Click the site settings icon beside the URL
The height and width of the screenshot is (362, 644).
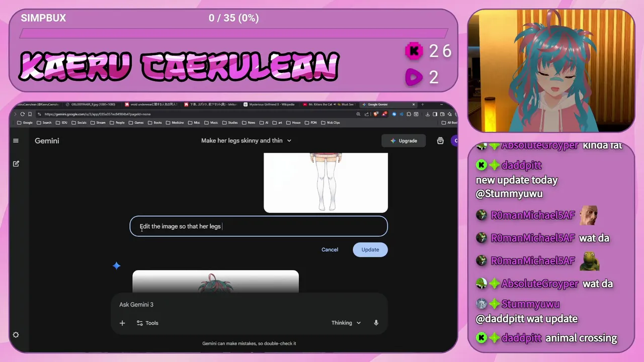(x=39, y=114)
